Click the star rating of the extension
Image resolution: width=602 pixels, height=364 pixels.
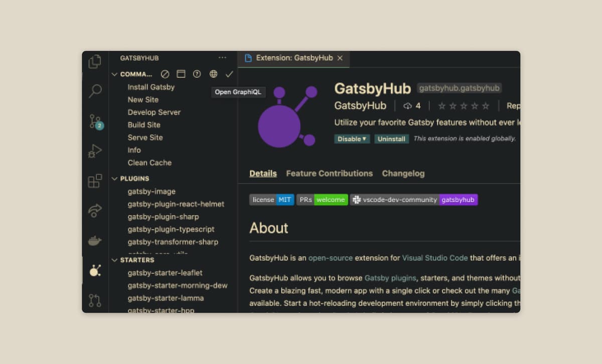click(464, 106)
